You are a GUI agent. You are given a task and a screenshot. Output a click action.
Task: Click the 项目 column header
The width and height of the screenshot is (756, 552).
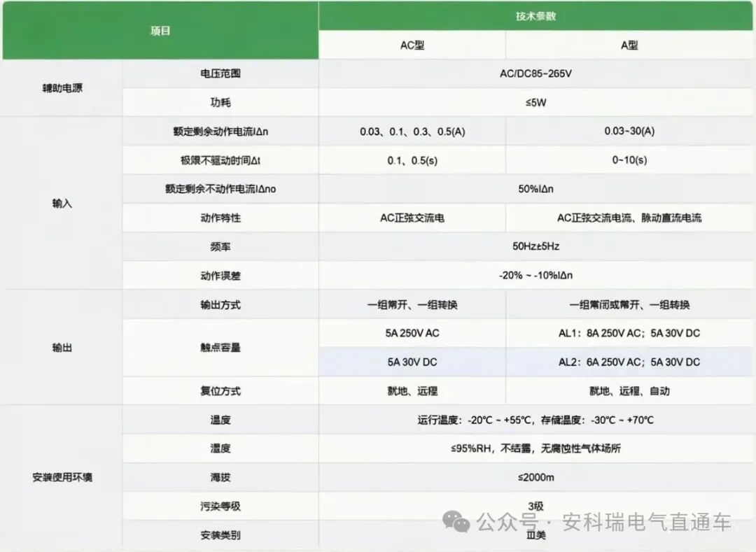click(x=161, y=30)
